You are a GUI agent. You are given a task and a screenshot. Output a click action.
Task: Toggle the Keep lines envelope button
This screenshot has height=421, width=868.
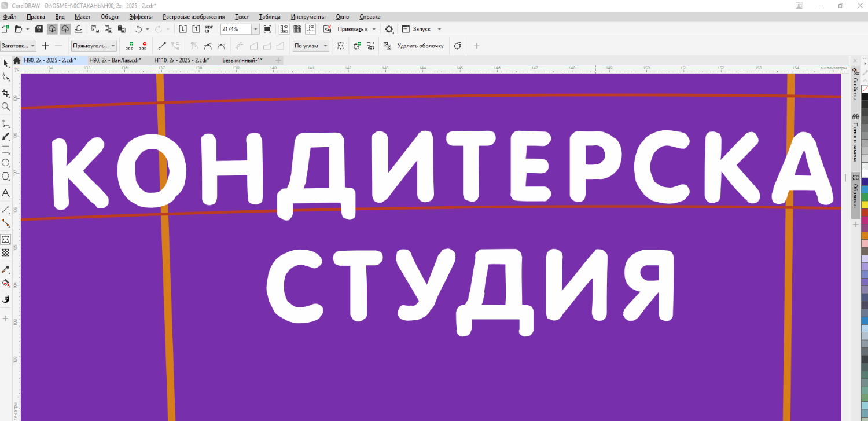(x=341, y=46)
